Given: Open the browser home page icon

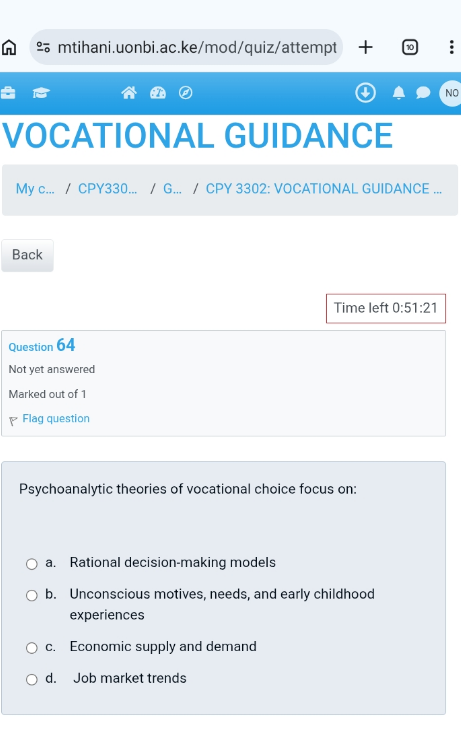Looking at the screenshot, I should (x=9, y=47).
